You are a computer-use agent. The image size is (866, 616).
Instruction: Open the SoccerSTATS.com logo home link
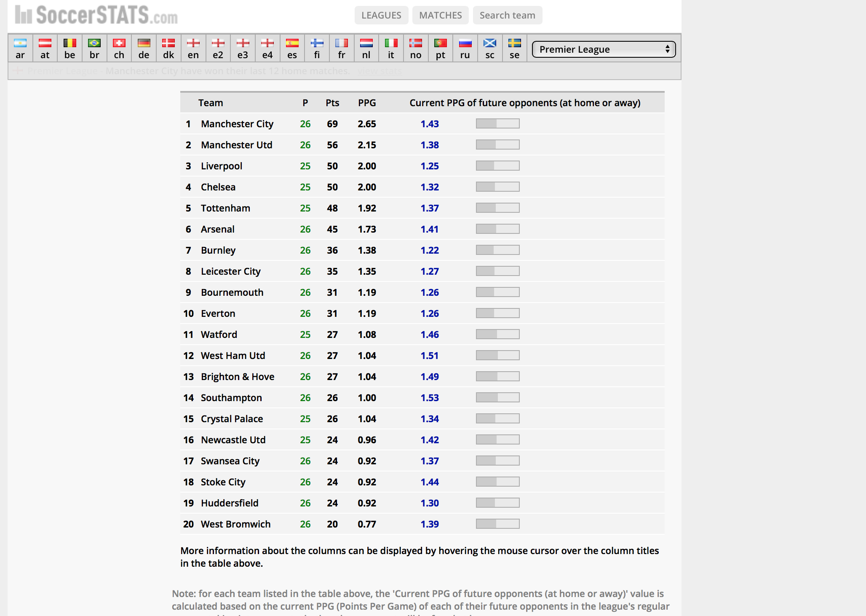96,15
